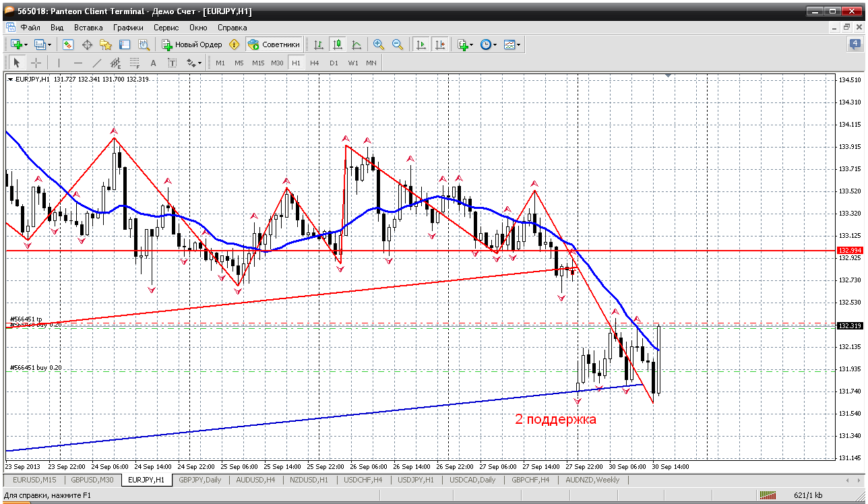Screen dimensions: 868x504
Task: Open the Market Watch window icon
Action: (68, 44)
